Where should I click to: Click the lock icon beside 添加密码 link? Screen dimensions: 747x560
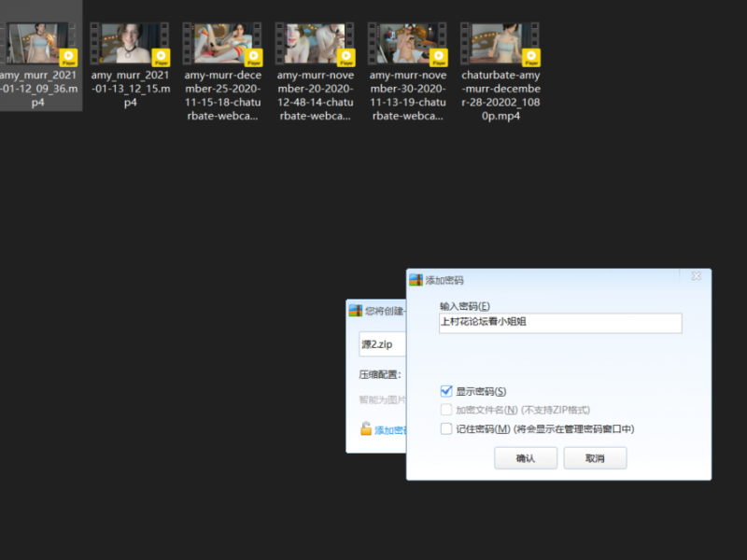click(368, 429)
